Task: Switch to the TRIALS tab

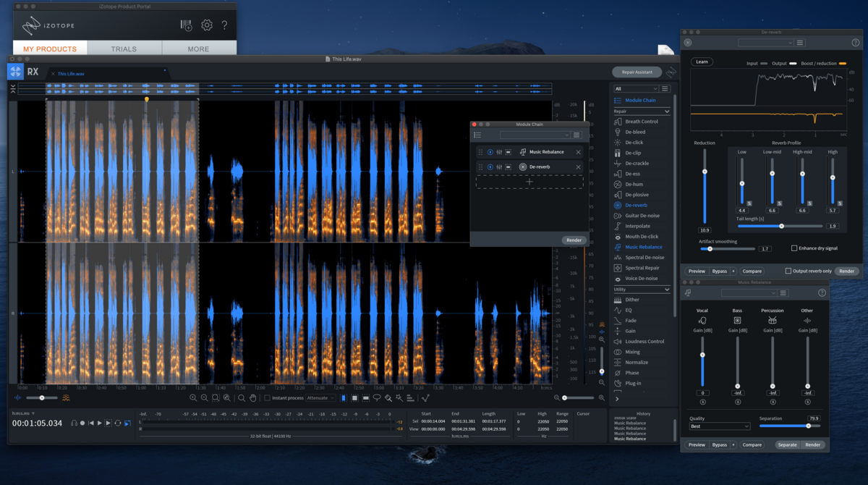Action: click(x=124, y=49)
